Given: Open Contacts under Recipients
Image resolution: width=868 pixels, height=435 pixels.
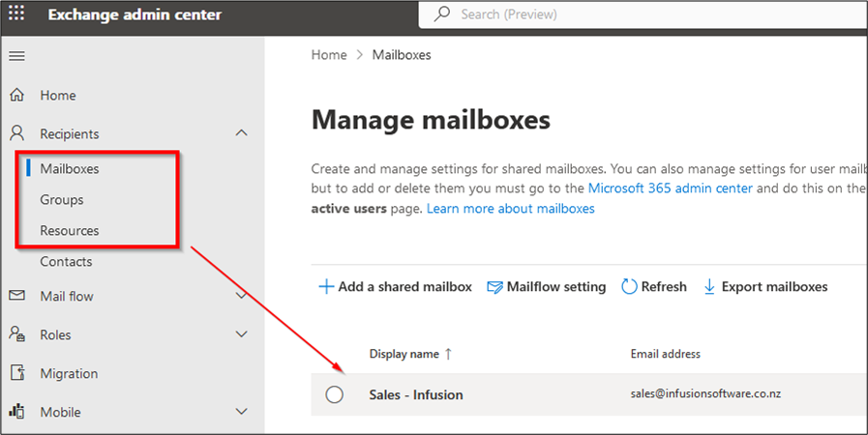Looking at the screenshot, I should [x=66, y=261].
